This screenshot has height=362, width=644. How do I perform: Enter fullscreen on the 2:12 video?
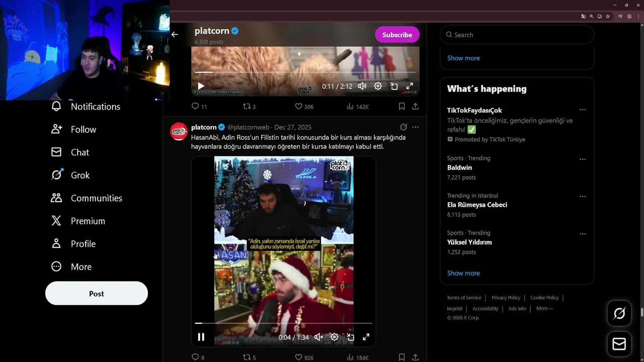click(x=410, y=86)
